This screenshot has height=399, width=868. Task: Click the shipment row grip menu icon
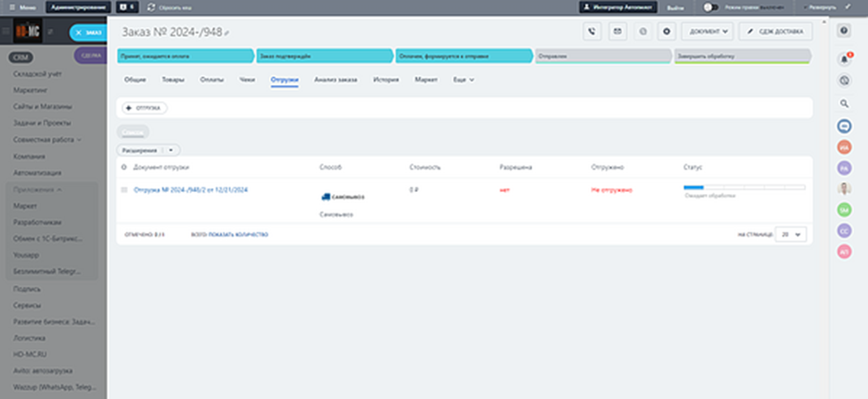click(x=124, y=189)
